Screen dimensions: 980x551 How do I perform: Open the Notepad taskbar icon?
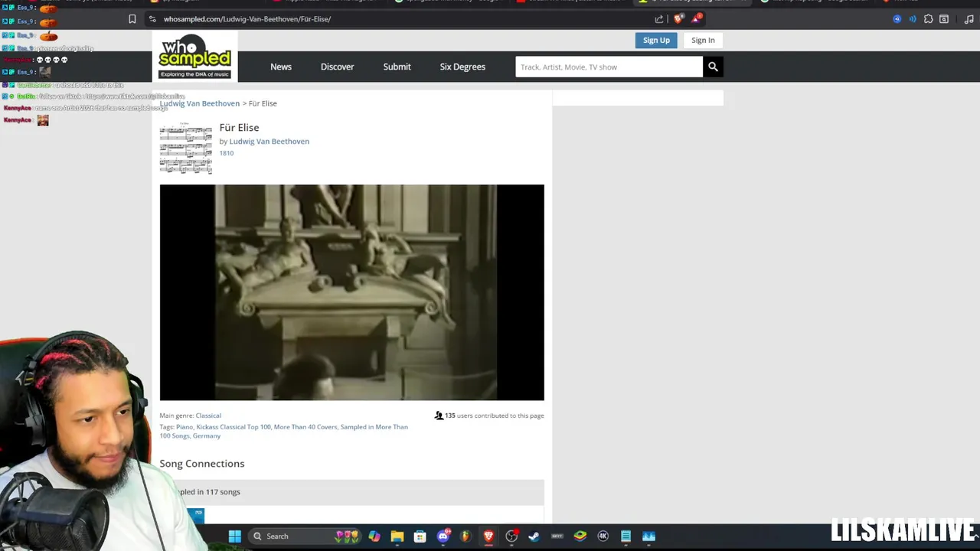(626, 536)
